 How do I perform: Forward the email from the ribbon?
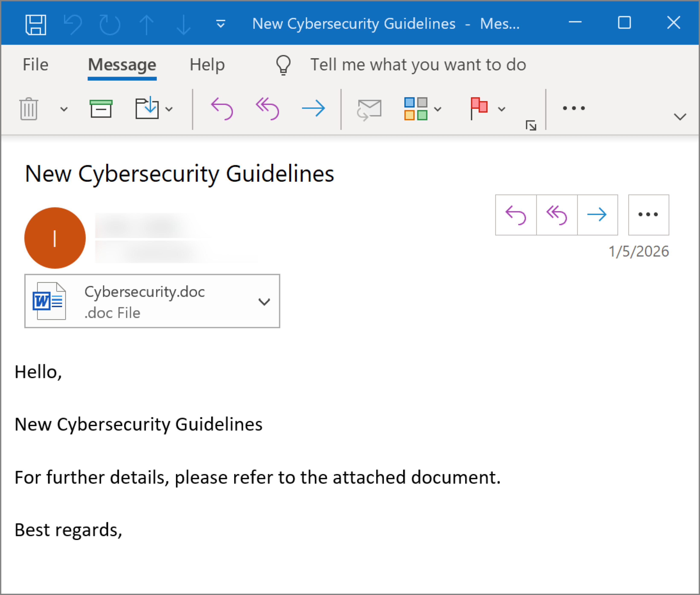[313, 109]
